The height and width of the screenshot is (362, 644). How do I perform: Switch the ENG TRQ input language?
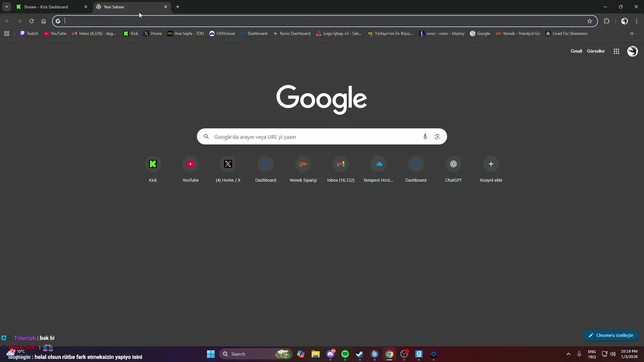(592, 354)
